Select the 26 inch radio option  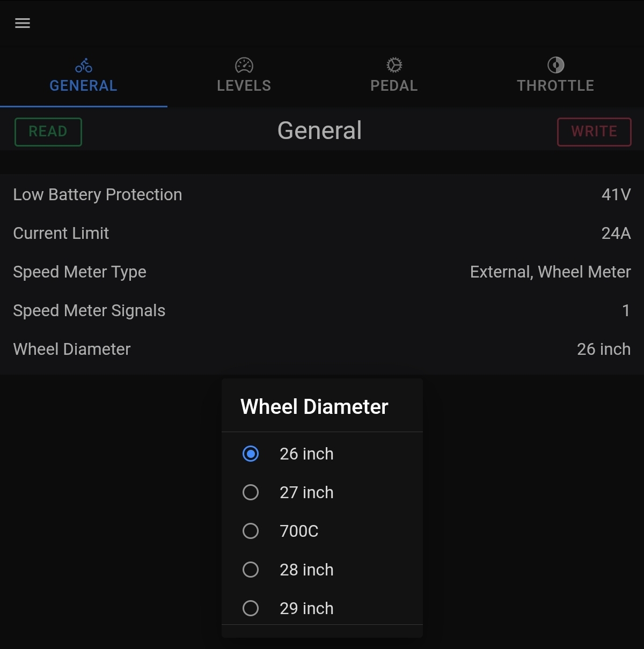point(251,454)
